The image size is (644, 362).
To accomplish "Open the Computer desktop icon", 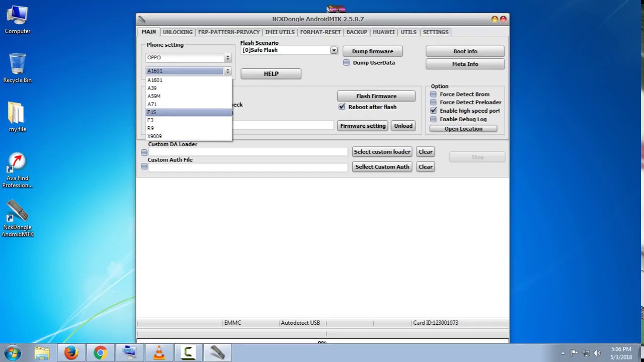I will click(18, 20).
